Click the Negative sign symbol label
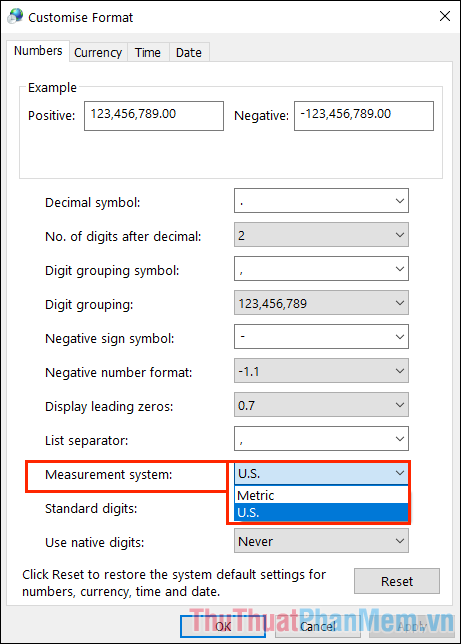Image resolution: width=461 pixels, height=644 pixels. click(x=110, y=339)
